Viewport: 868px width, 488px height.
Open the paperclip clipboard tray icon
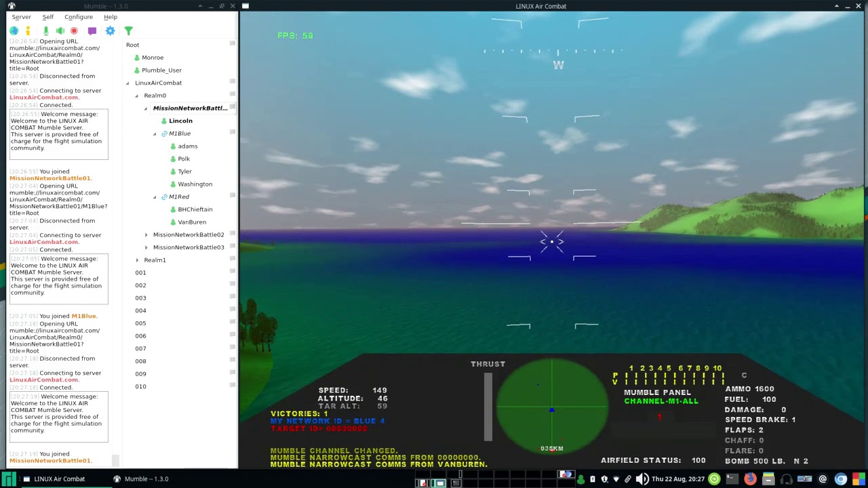pos(628,479)
